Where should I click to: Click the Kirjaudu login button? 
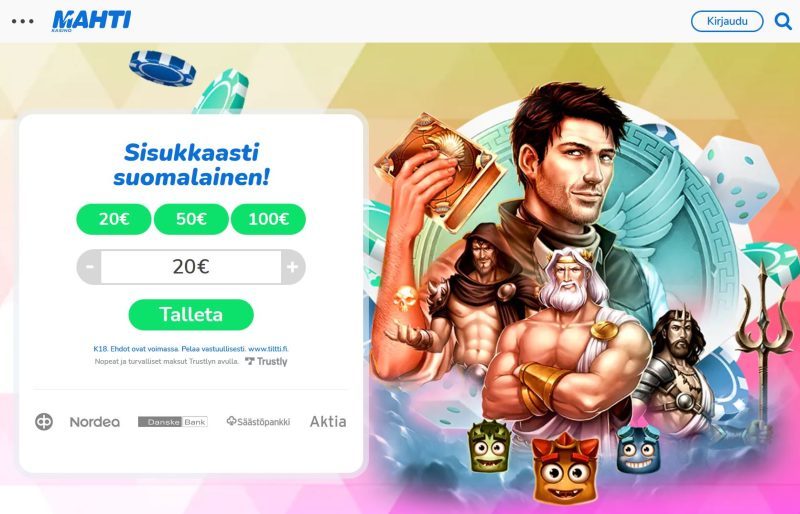coord(727,21)
